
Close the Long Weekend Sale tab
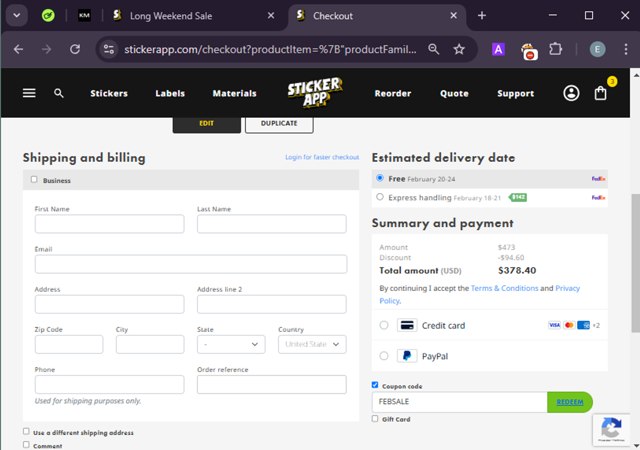[271, 16]
